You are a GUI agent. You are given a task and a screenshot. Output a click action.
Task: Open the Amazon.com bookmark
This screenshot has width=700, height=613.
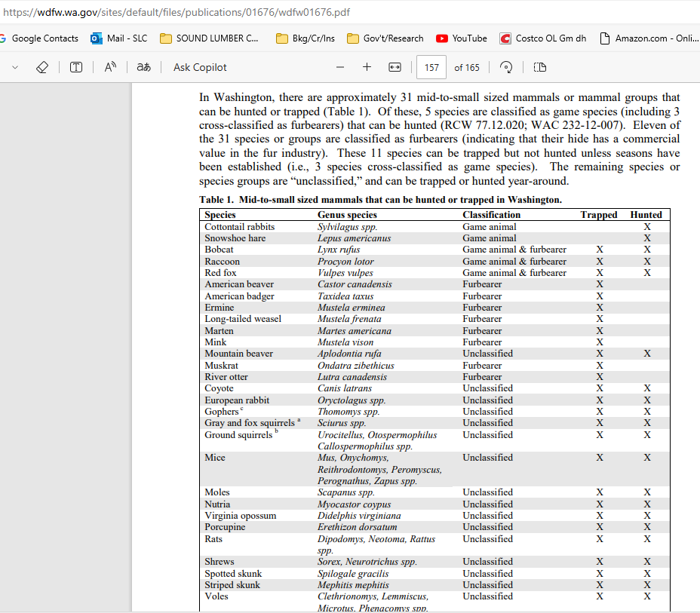pos(649,38)
